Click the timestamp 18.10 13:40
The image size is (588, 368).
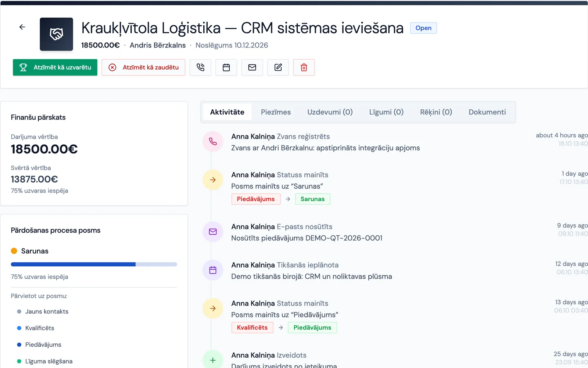(573, 144)
